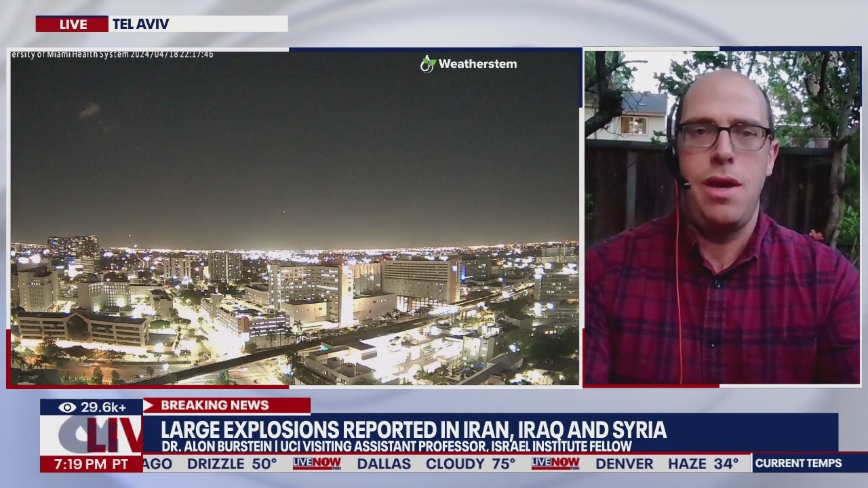Click the Dr. Alon Burstein name caption
The image size is (868, 488).
(x=396, y=447)
